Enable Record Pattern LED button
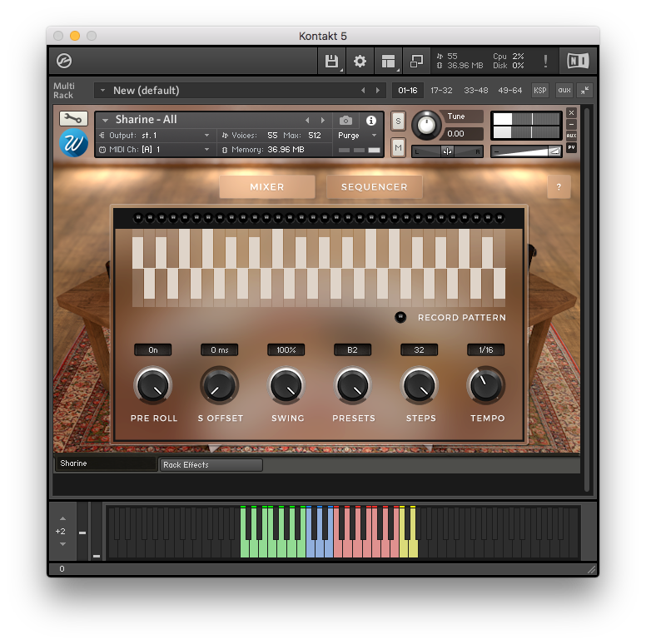 pyautogui.click(x=400, y=317)
